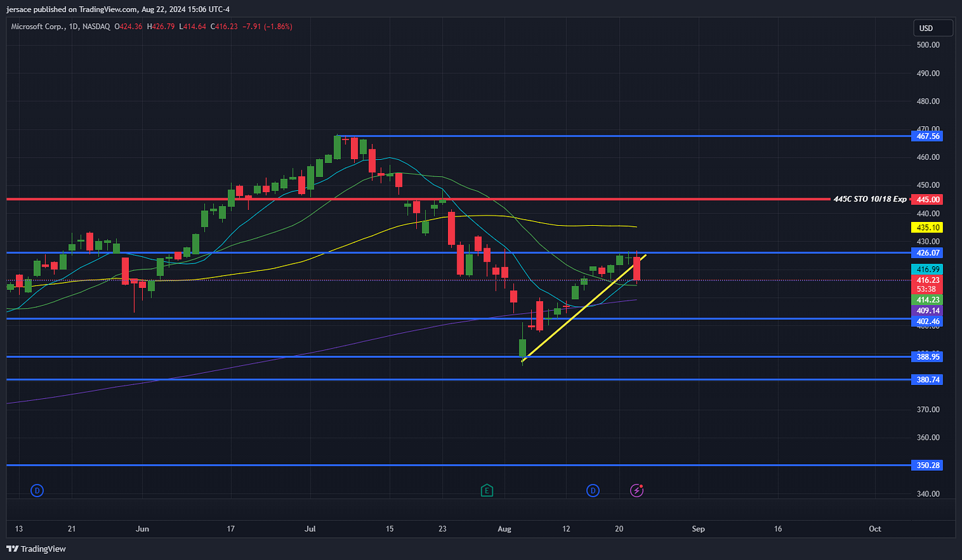This screenshot has width=962, height=560.
Task: Click the earnings E marker in late July
Action: (x=487, y=491)
